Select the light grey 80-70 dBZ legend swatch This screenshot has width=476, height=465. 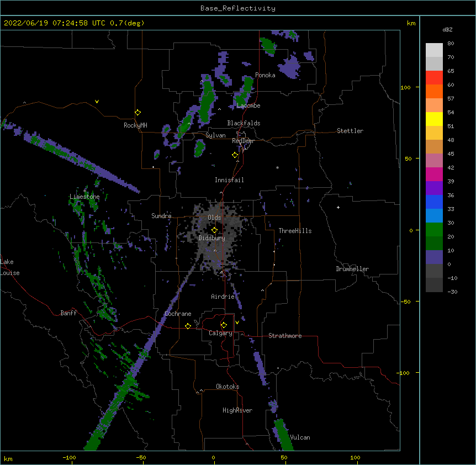[x=434, y=50]
